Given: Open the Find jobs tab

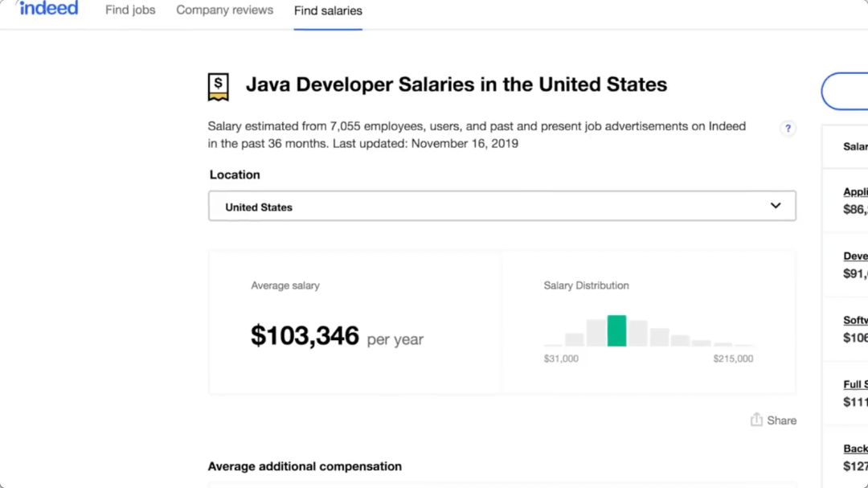Looking at the screenshot, I should pyautogui.click(x=130, y=10).
